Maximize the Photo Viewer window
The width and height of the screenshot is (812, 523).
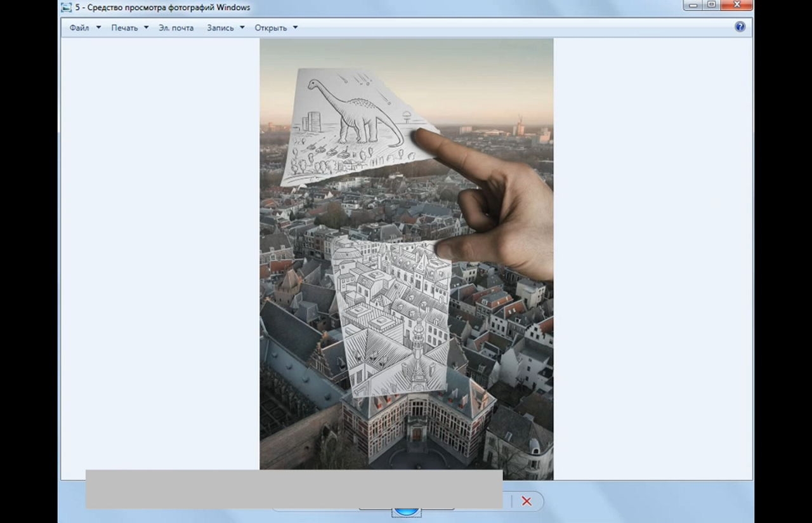click(x=711, y=5)
